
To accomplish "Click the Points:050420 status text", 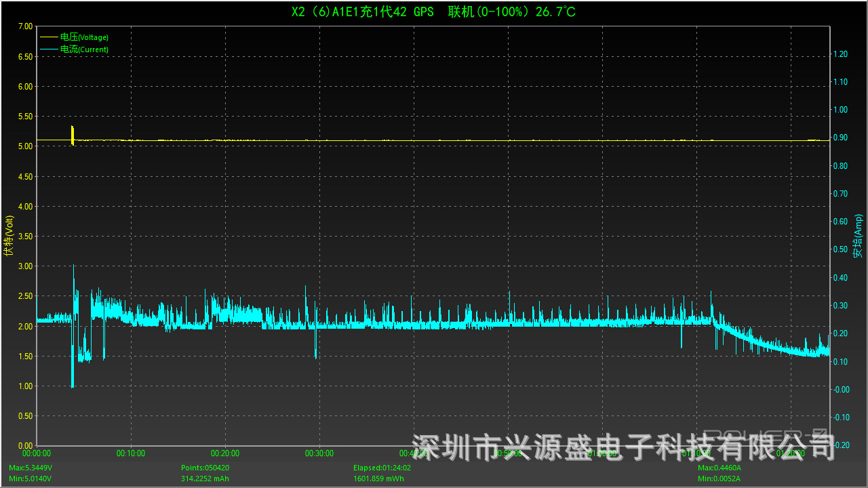I will coord(205,468).
